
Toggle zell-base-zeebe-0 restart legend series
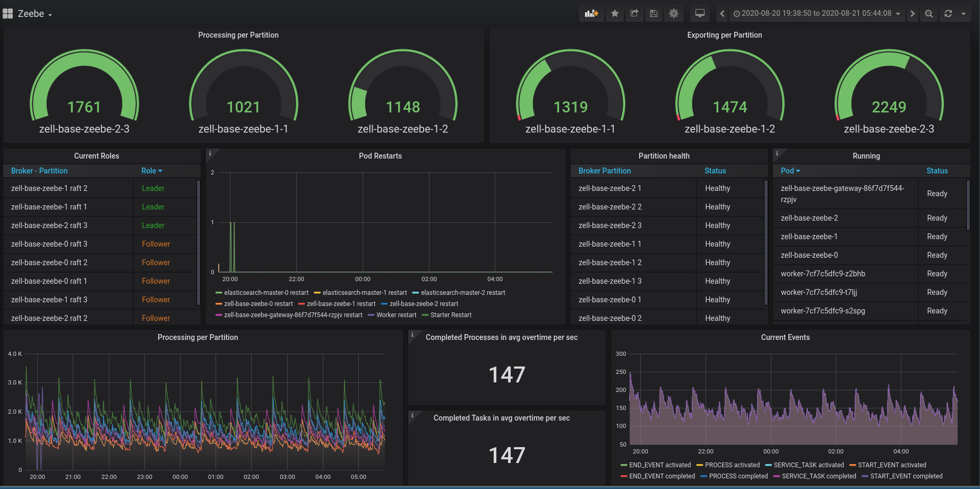pyautogui.click(x=259, y=304)
